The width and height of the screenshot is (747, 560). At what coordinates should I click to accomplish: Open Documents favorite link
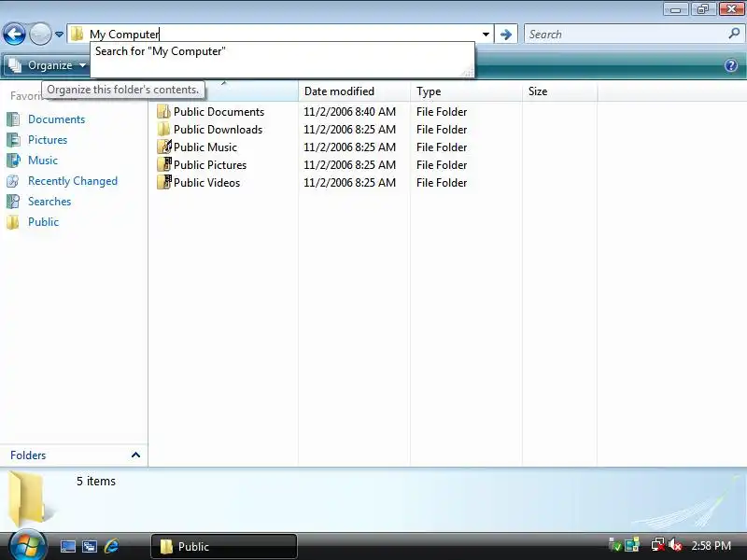coord(56,119)
